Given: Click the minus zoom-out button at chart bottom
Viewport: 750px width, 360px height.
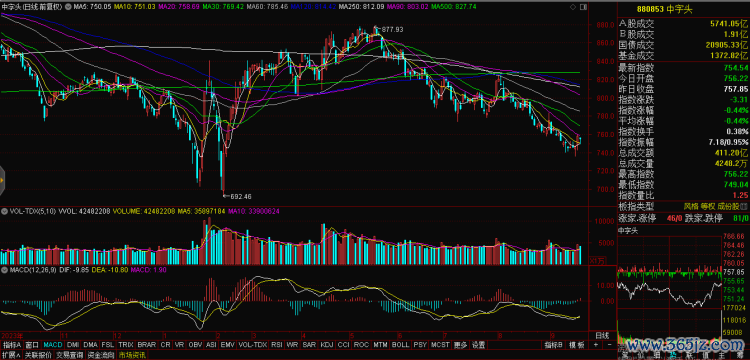Looking at the screenshot, I should 609,345.
